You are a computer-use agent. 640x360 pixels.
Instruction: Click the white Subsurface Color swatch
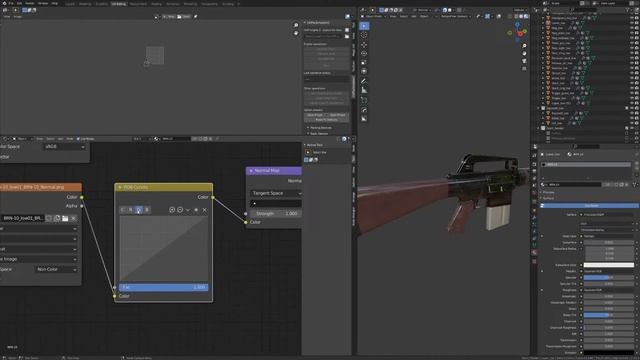(609, 265)
